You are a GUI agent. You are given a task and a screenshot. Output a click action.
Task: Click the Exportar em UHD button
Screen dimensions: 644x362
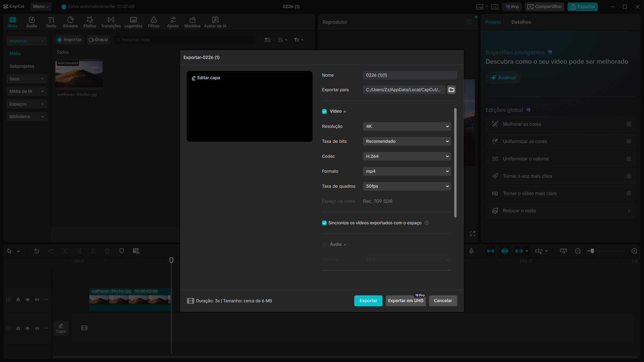(405, 301)
